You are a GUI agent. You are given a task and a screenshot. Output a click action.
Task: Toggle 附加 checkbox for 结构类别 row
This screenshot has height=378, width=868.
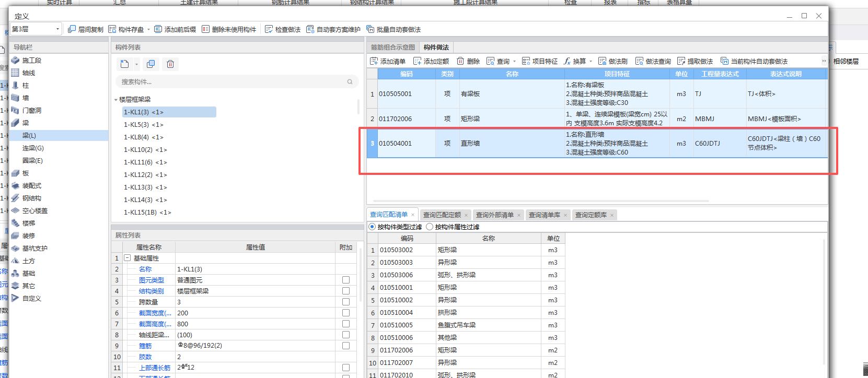(345, 291)
